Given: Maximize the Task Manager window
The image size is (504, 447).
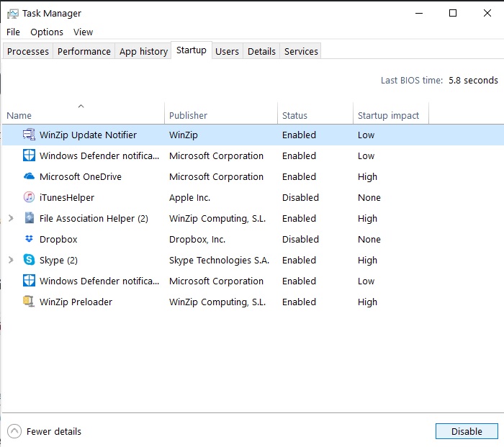Looking at the screenshot, I should 453,13.
